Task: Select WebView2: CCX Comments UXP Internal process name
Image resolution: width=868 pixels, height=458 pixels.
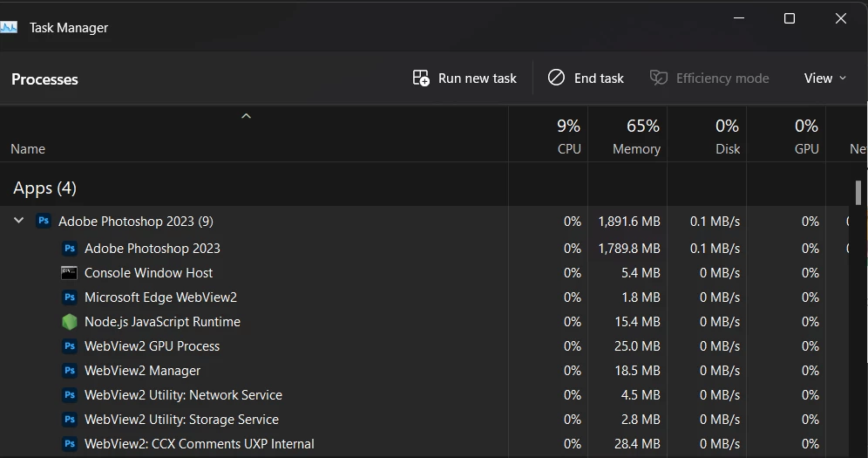Action: click(200, 443)
